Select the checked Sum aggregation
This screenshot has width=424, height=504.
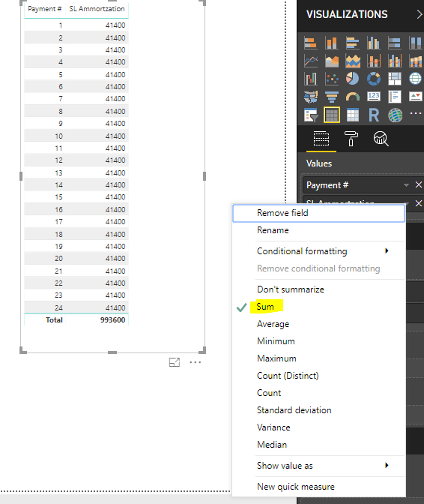(x=318, y=307)
